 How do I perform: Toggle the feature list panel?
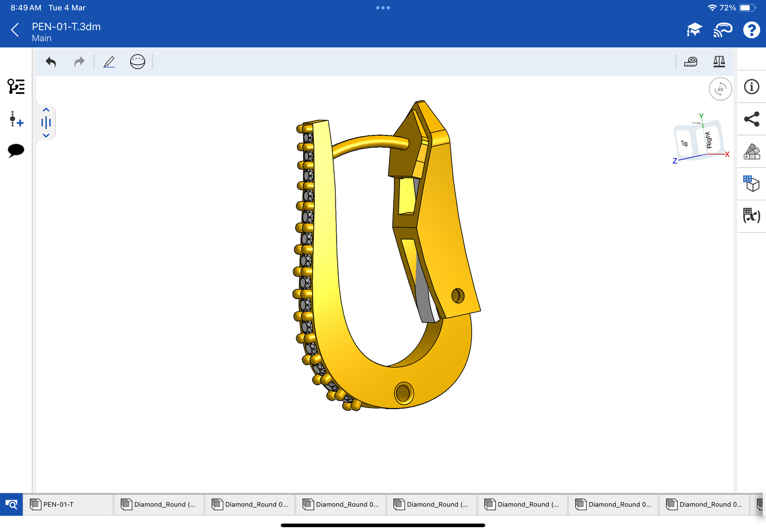coord(16,86)
